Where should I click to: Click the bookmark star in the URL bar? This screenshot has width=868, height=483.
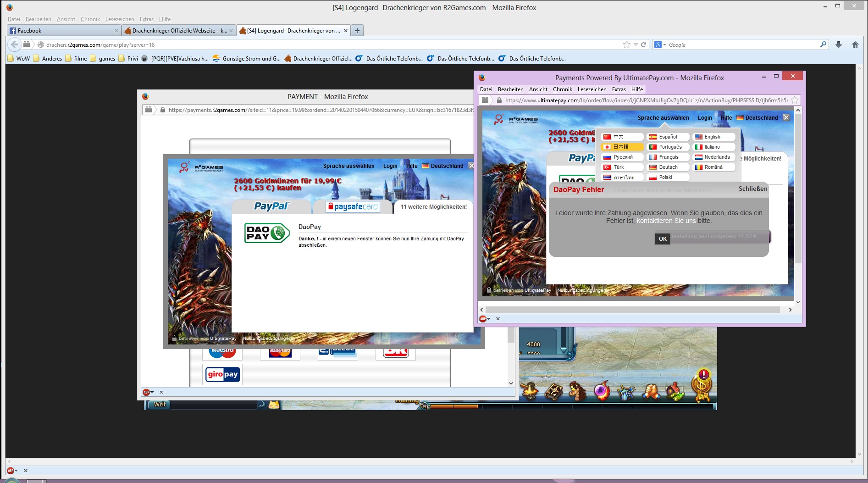(x=626, y=44)
